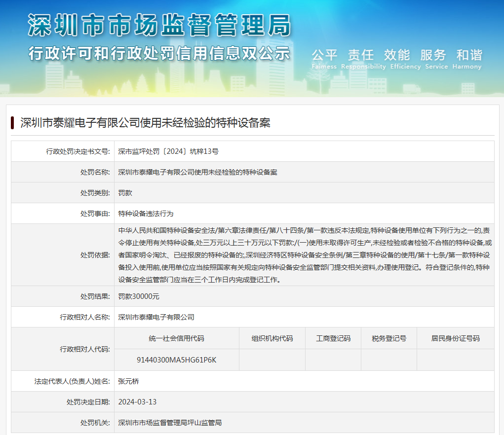Select the 和谐 Harmony slogan in the banner
Image resolution: width=504 pixels, height=435 pixels.
tap(467, 59)
